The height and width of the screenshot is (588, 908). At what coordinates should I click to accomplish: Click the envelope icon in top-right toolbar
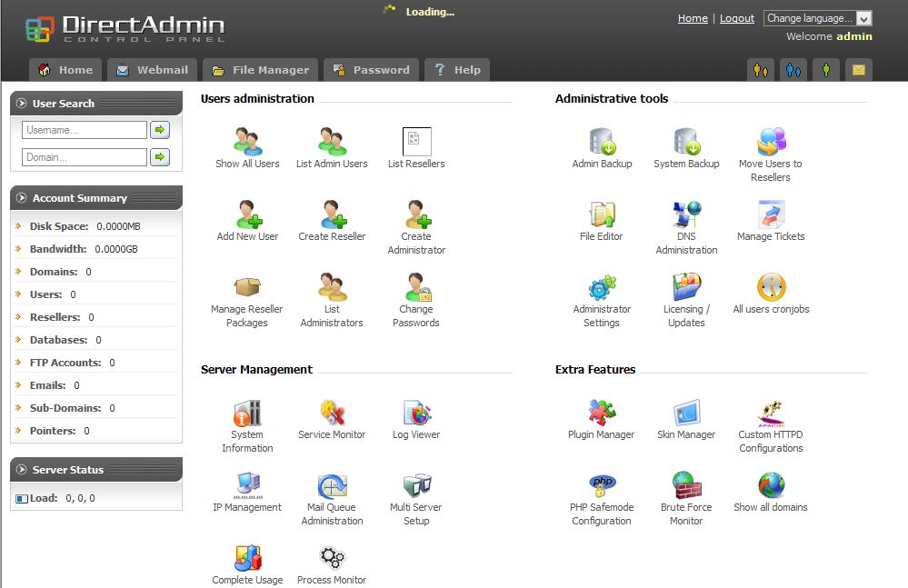pyautogui.click(x=858, y=70)
